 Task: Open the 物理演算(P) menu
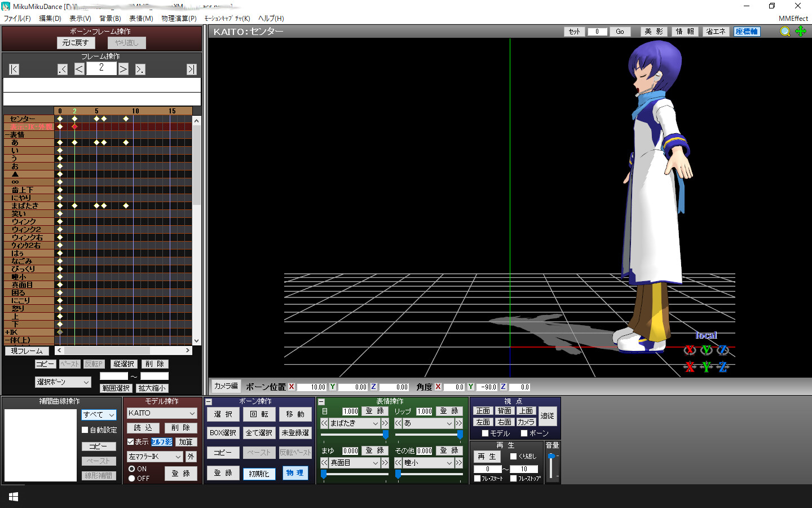[179, 19]
